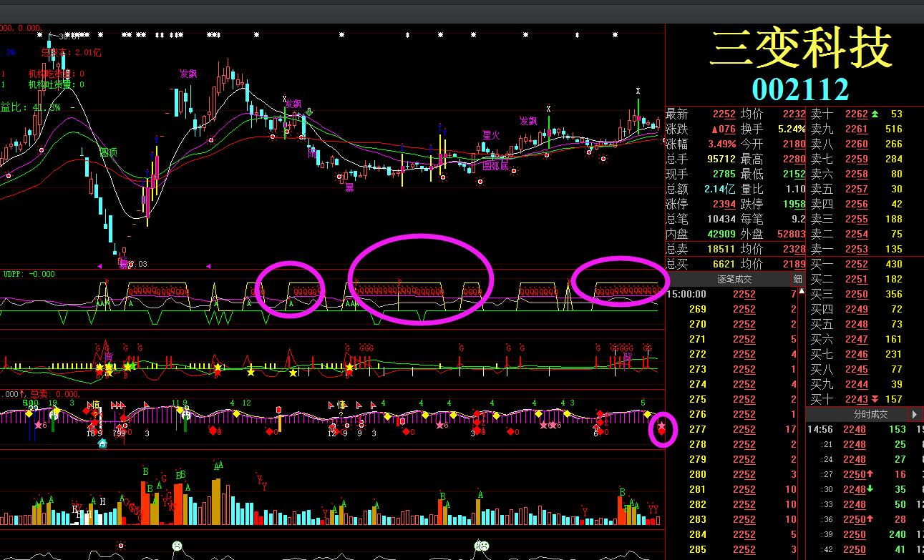
Task: Click the :30 row priced 2248 with down arrow
Action: pyautogui.click(x=865, y=489)
